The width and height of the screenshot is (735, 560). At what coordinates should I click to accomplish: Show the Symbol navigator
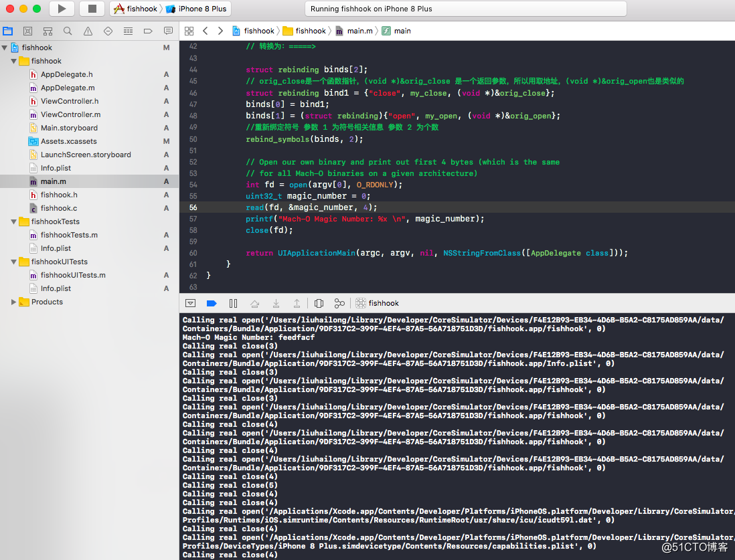pos(48,31)
